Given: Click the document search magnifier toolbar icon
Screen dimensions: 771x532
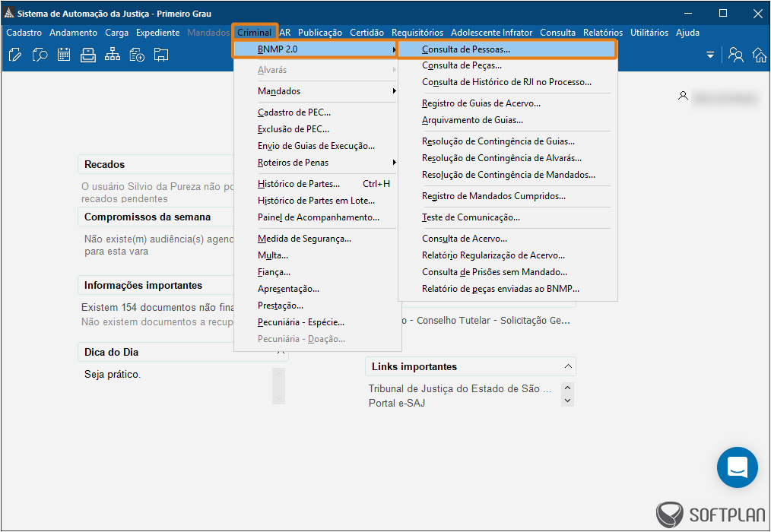Looking at the screenshot, I should (40, 55).
